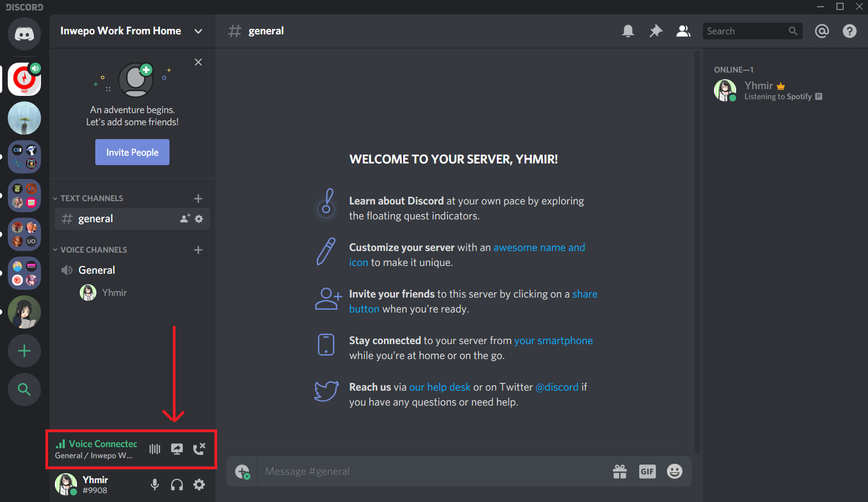Image resolution: width=868 pixels, height=502 pixels.
Task: Open the emoji picker
Action: 674,472
